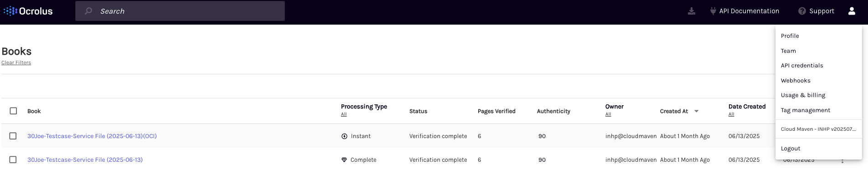
Task: Click 'About 1 Month Ago' in the Complete row
Action: (685, 160)
